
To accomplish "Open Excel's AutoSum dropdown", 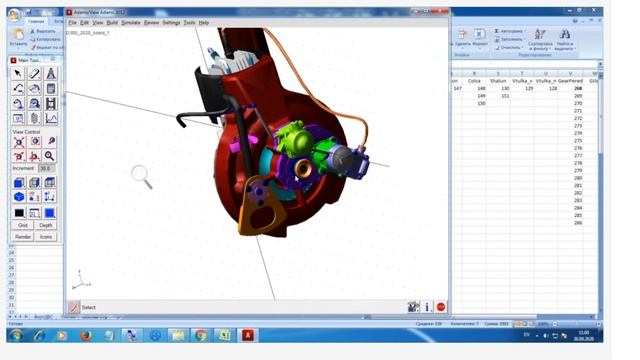I will coord(509,31).
